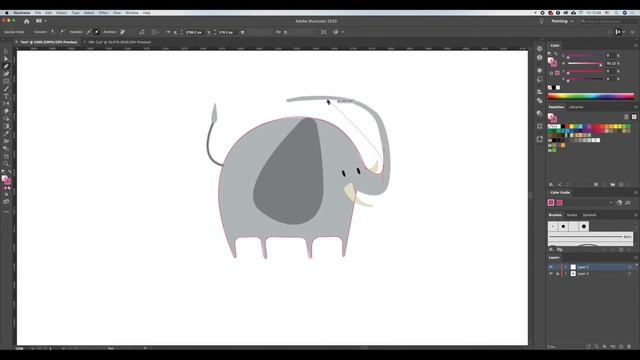Click the Edit Colors wheel icon in Color Guide
This screenshot has width=640, height=360.
pos(619,202)
